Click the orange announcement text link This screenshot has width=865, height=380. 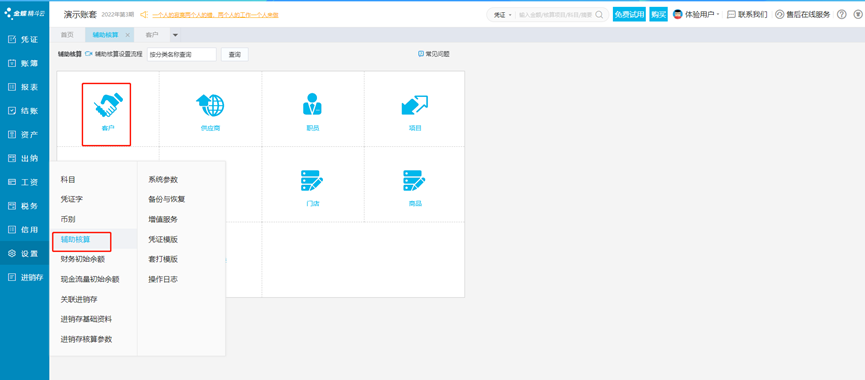tap(215, 15)
